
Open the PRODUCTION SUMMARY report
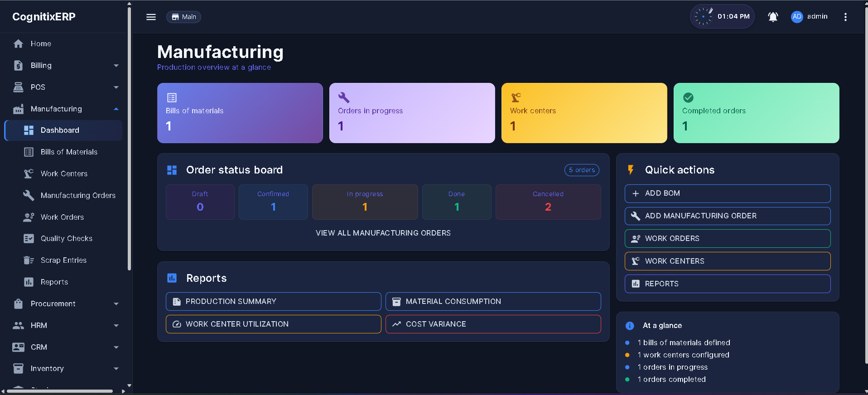274,302
